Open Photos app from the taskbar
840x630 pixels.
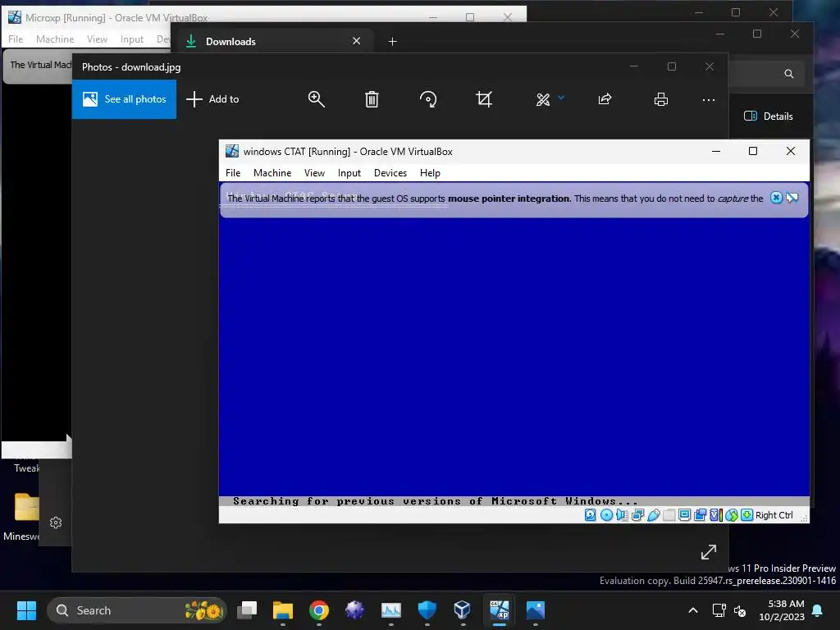535,610
